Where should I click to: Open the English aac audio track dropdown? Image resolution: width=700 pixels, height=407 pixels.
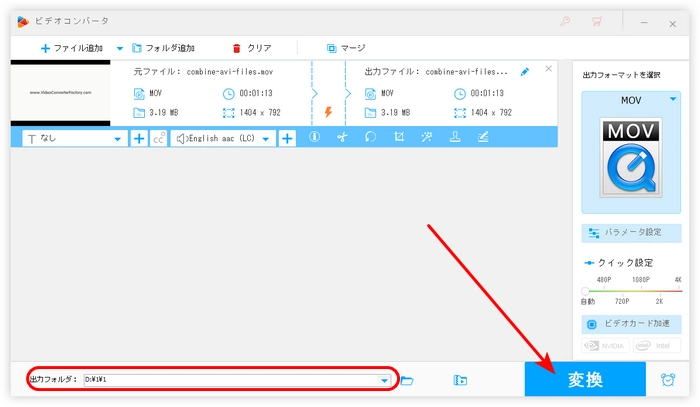[223, 139]
